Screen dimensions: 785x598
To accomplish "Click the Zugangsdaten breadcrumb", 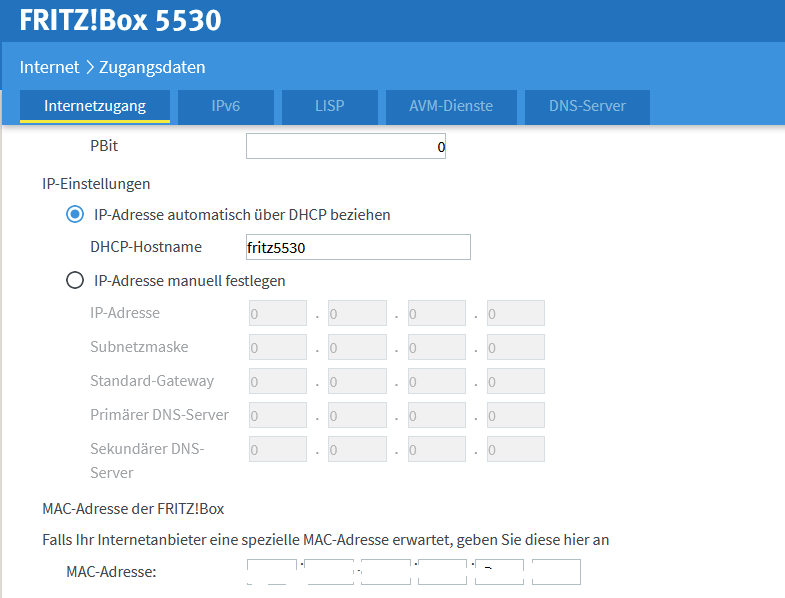I will (152, 67).
